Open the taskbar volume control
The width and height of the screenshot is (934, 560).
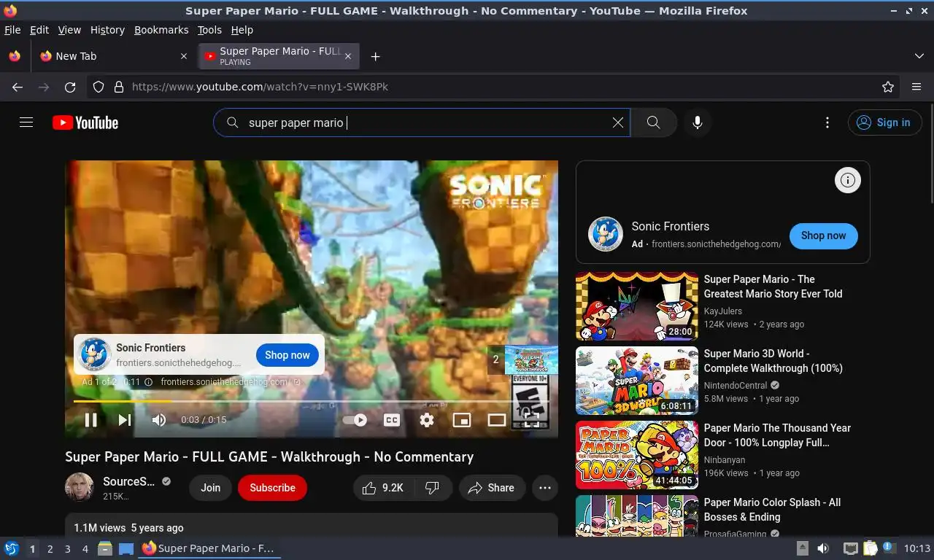tap(823, 548)
